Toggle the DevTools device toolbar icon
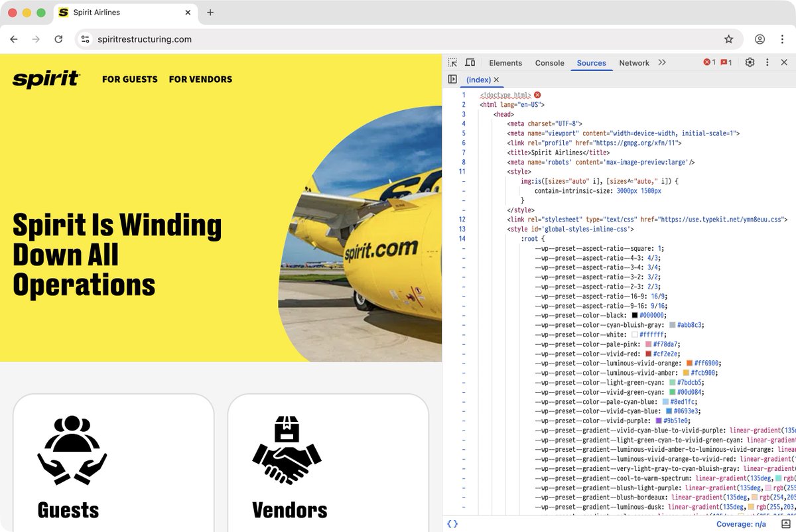 click(470, 62)
